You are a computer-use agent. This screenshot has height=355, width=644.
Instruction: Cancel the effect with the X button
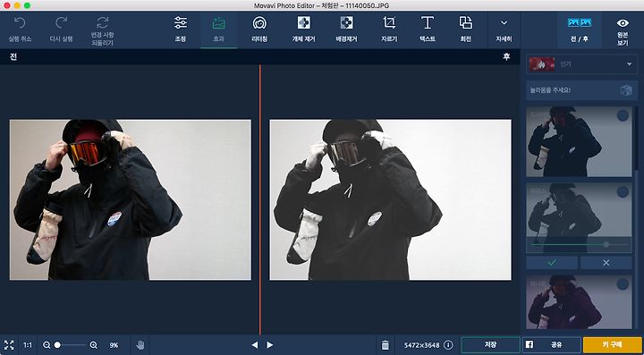pyautogui.click(x=606, y=263)
